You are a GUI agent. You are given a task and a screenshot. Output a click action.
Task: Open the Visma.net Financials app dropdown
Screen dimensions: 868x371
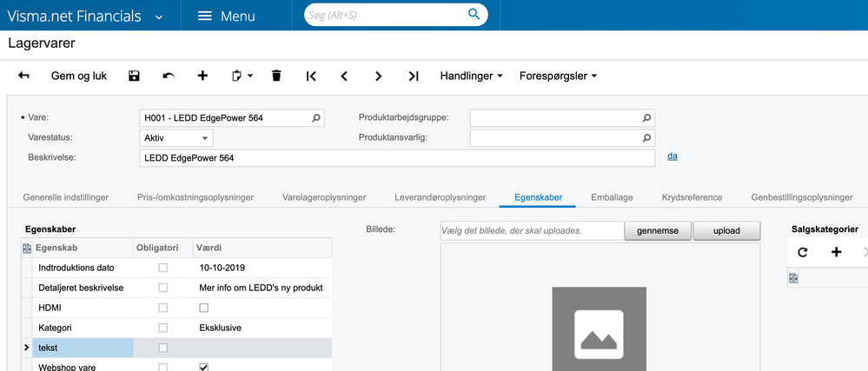[x=159, y=17]
